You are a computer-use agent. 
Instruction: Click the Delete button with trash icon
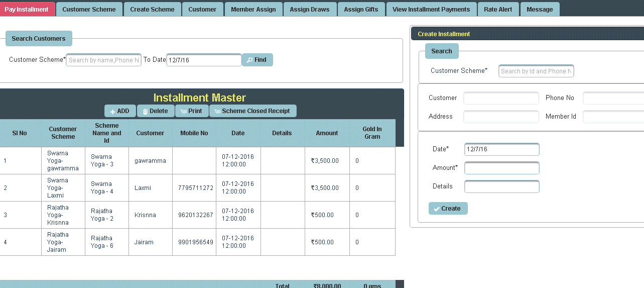click(155, 111)
